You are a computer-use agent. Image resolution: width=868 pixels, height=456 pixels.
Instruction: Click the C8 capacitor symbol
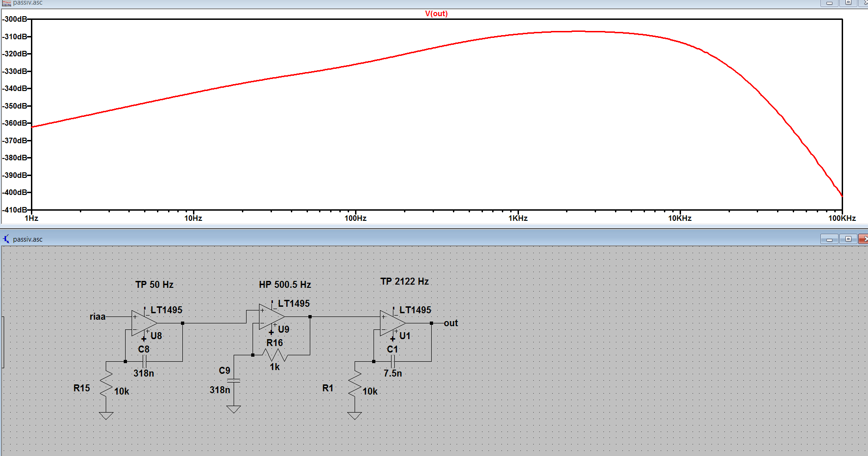tap(145, 361)
